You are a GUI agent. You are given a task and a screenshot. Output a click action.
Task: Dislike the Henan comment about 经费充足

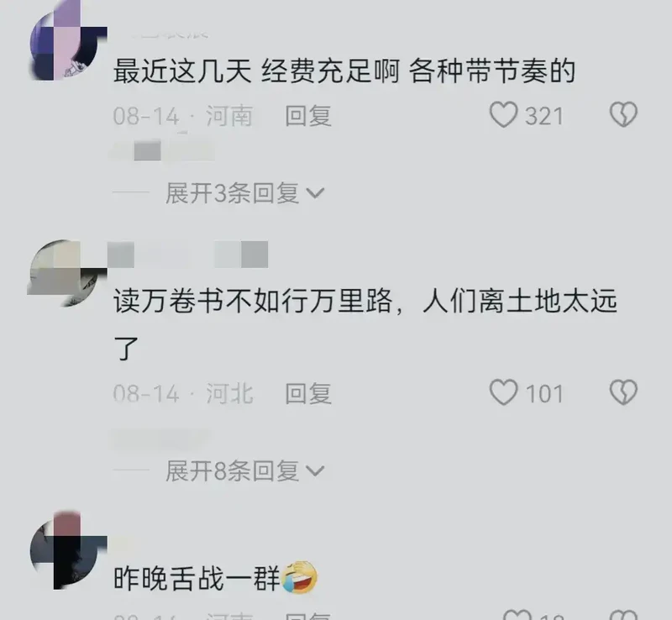(x=623, y=114)
